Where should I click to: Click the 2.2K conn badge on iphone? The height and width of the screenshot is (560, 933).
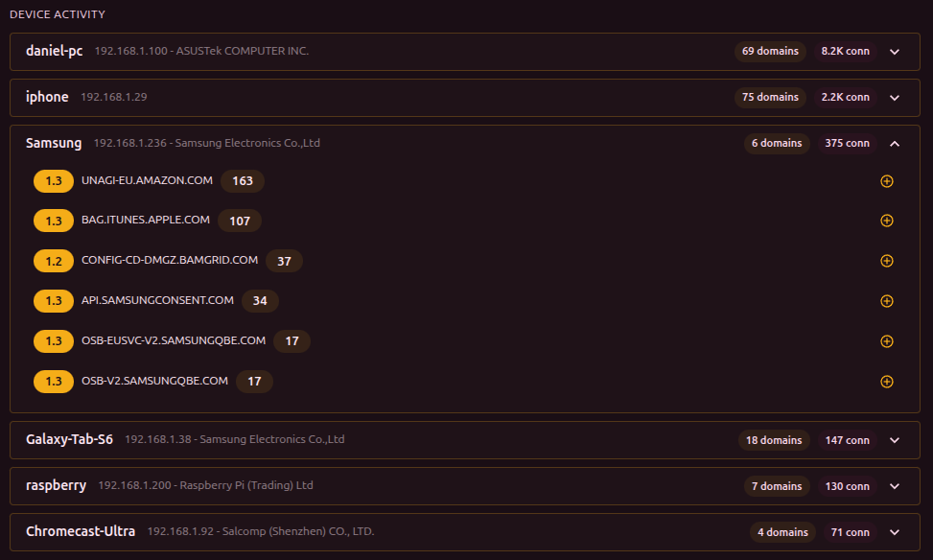pos(845,97)
